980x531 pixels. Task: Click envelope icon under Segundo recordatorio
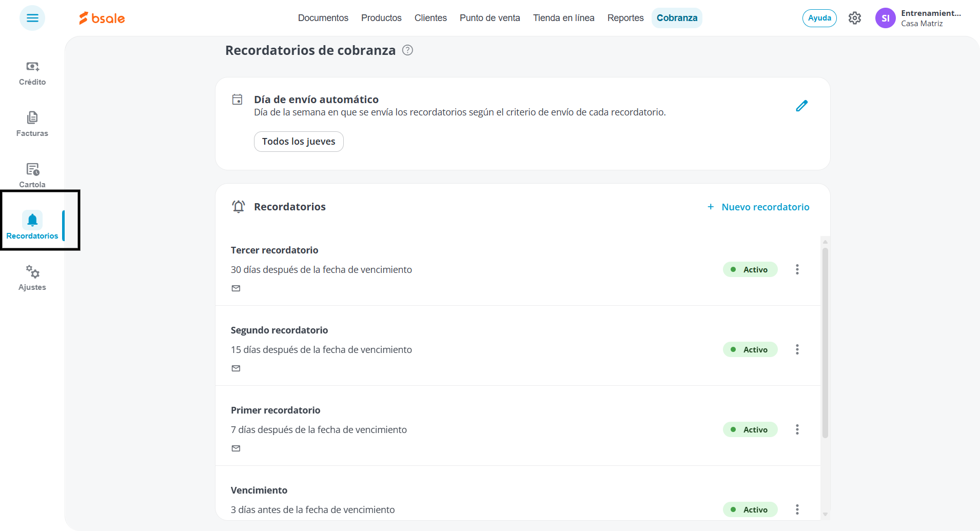point(236,368)
